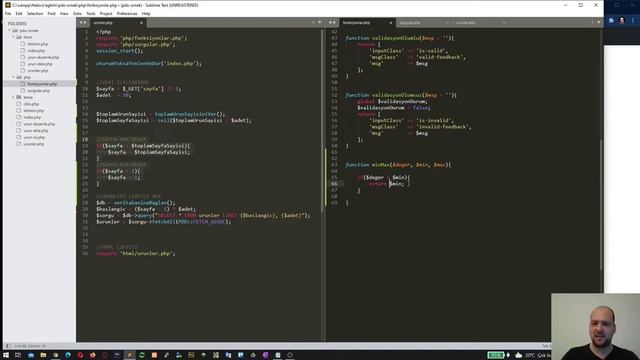Open index.php under html folder

tap(36, 51)
